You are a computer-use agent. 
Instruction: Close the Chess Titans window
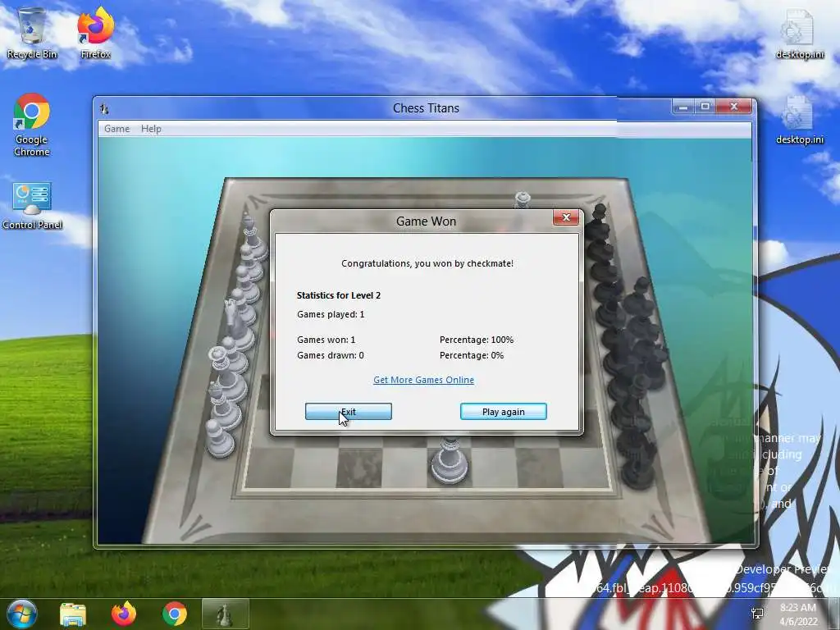point(734,107)
